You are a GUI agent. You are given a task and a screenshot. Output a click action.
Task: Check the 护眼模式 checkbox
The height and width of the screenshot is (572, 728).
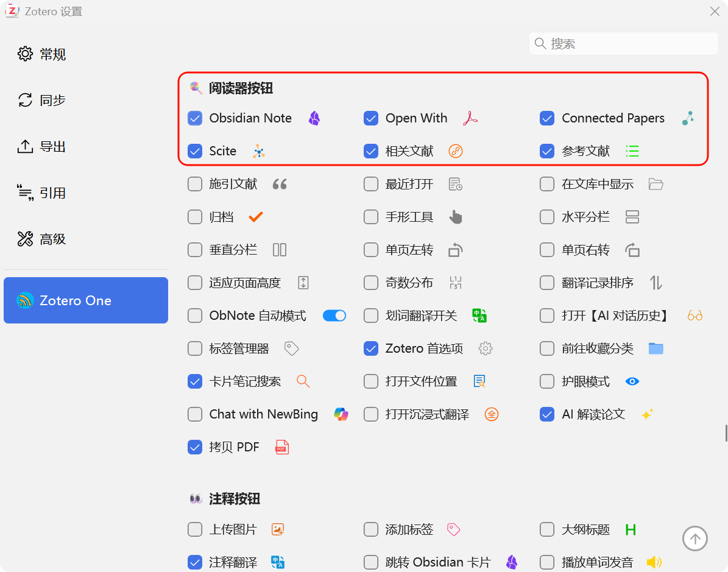pos(547,381)
